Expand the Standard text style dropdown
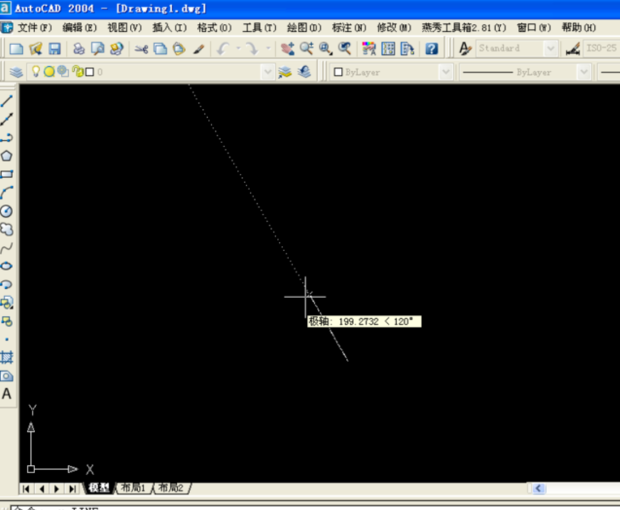Image resolution: width=620 pixels, height=510 pixels. click(550, 49)
